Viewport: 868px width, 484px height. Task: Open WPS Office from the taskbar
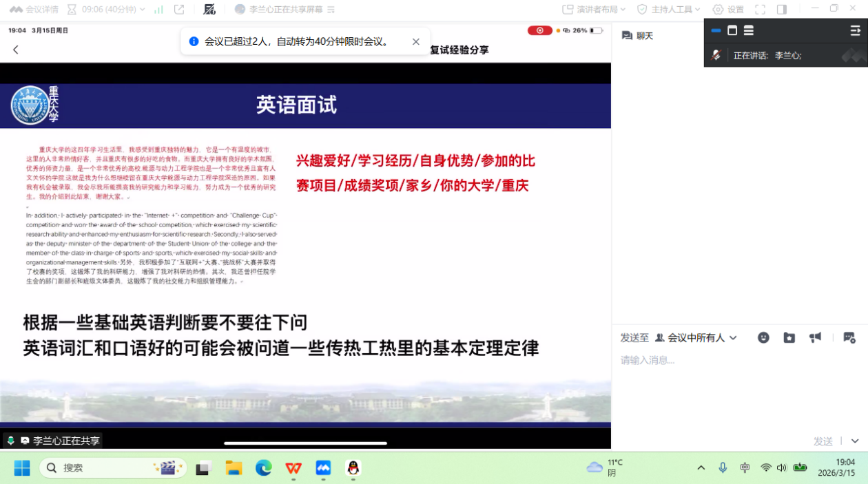[293, 468]
